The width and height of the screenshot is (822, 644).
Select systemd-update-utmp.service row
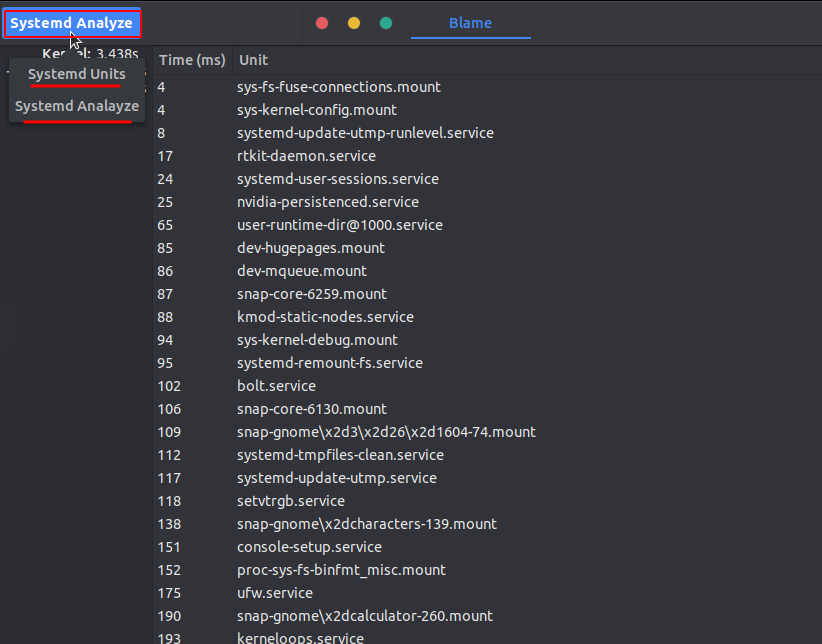tap(488, 478)
